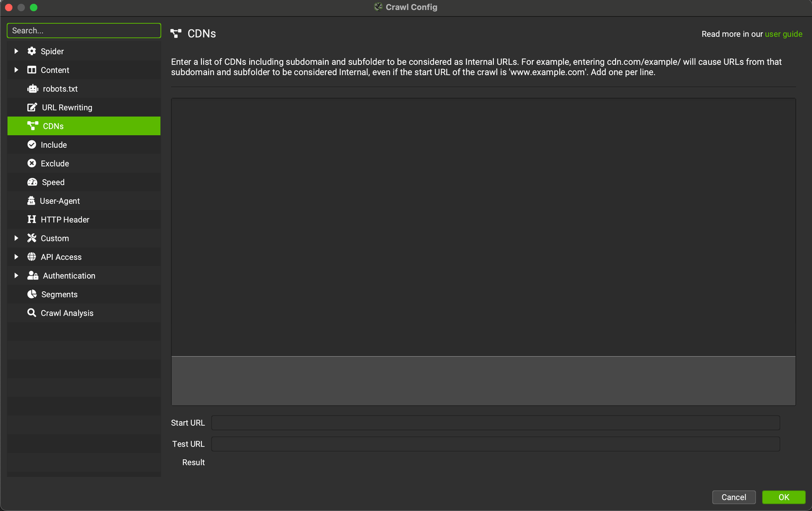This screenshot has width=812, height=511.
Task: Open the Include settings page
Action: (54, 145)
